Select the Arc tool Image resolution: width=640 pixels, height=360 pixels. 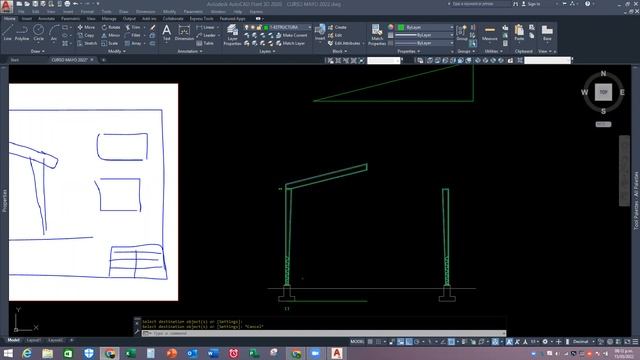click(54, 32)
